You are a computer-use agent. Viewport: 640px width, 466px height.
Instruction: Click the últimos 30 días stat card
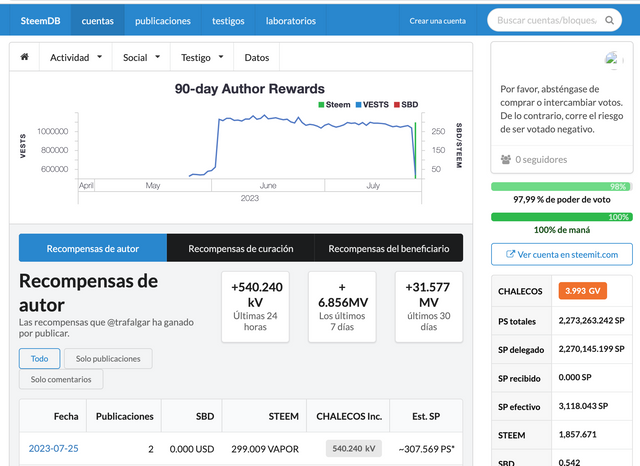click(x=429, y=307)
